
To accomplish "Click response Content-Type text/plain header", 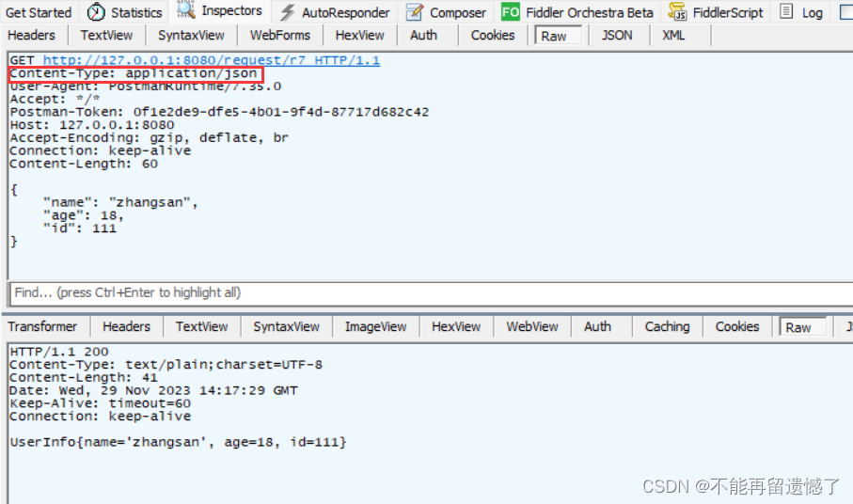I will click(166, 364).
